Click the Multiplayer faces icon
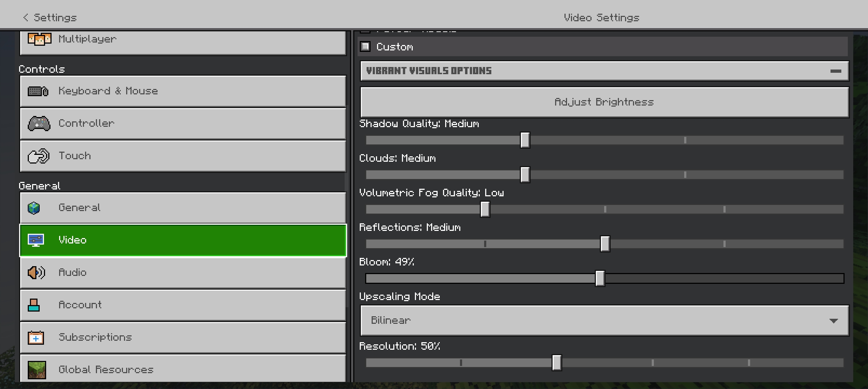 [39, 39]
